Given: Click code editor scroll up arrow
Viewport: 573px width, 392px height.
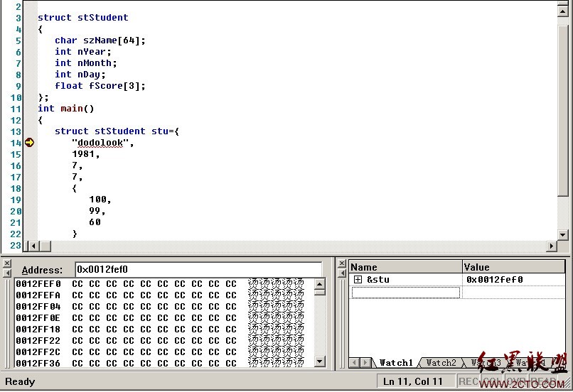Looking at the screenshot, I should [x=563, y=11].
